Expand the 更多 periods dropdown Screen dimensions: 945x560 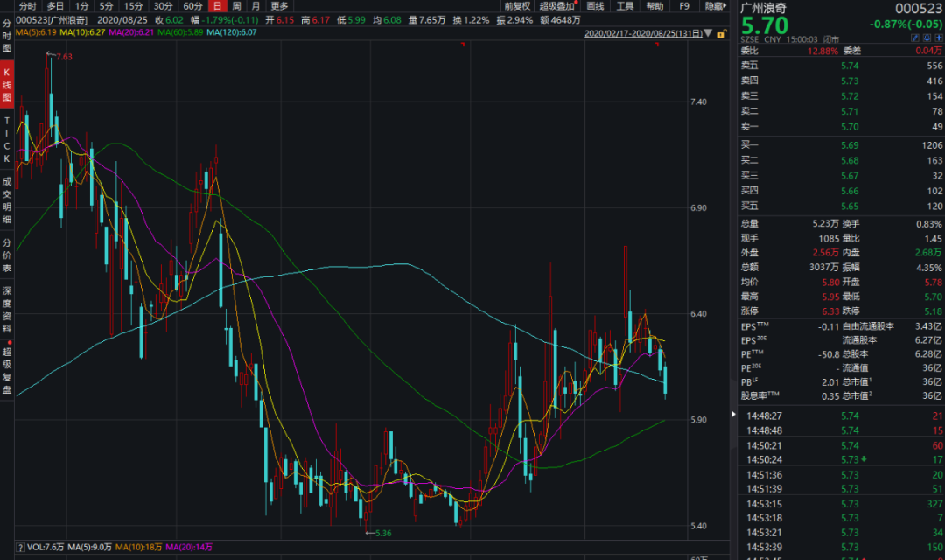[279, 6]
